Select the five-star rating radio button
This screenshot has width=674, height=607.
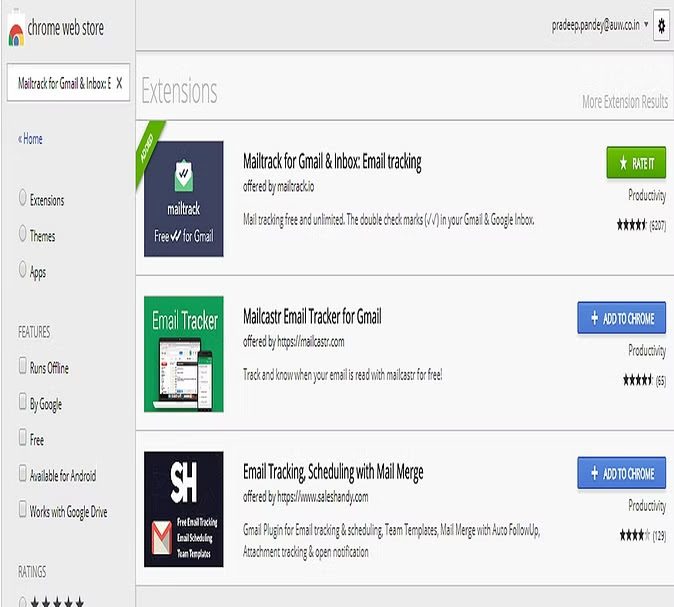[22, 601]
